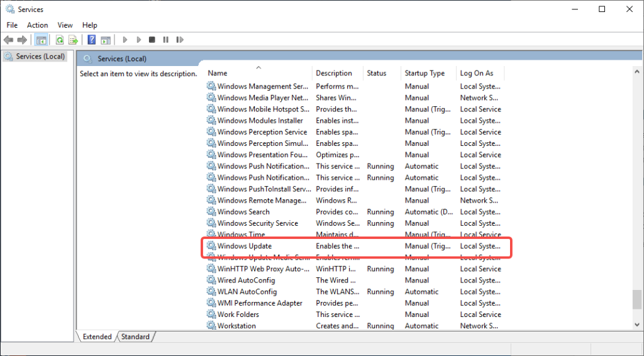
Task: Click the gear icon beside Windows Update
Action: (211, 245)
